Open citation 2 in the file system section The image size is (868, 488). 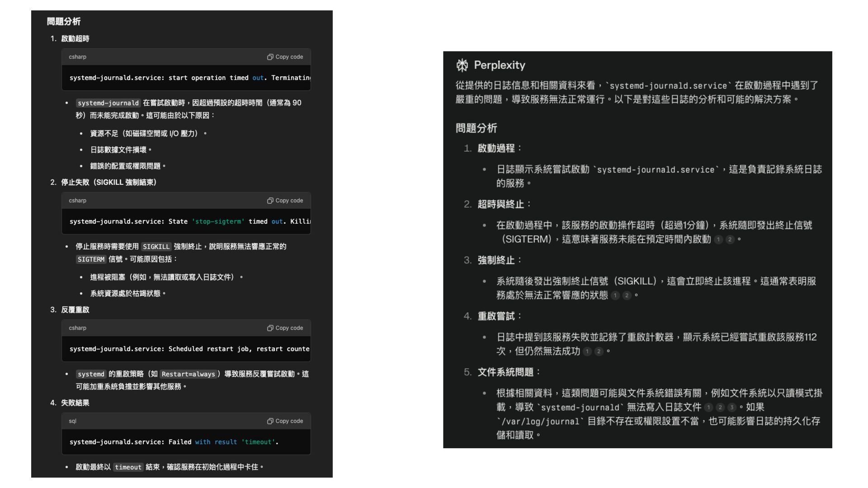(x=720, y=408)
